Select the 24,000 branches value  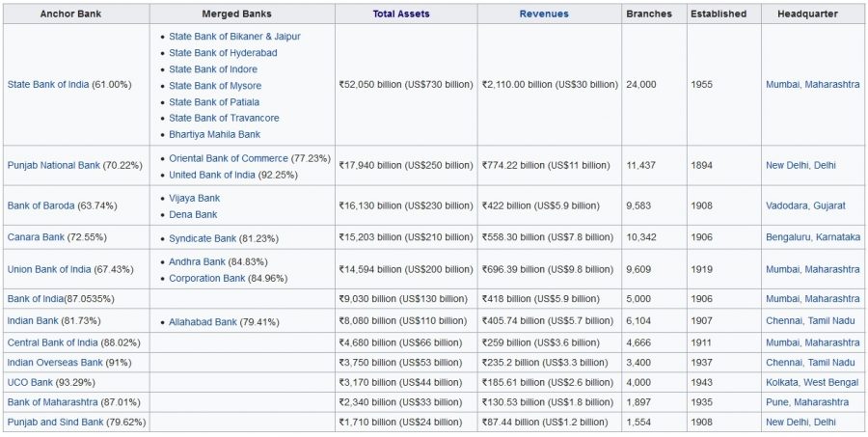641,85
